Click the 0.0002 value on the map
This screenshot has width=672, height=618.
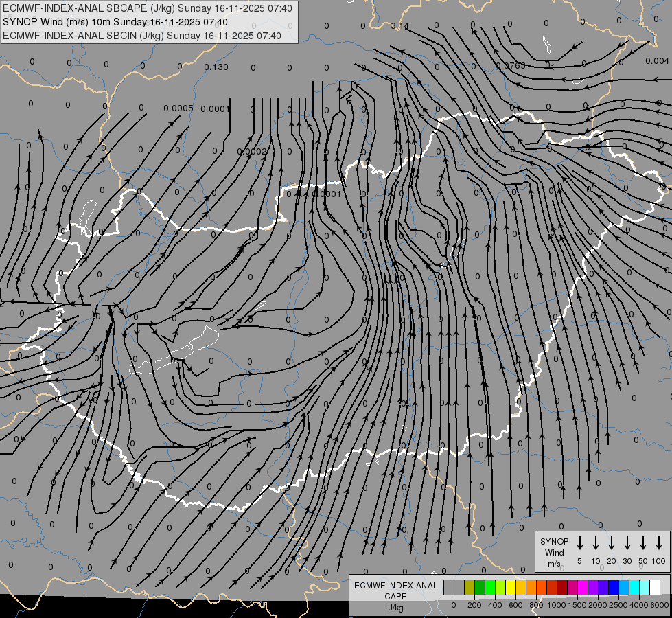coord(252,151)
